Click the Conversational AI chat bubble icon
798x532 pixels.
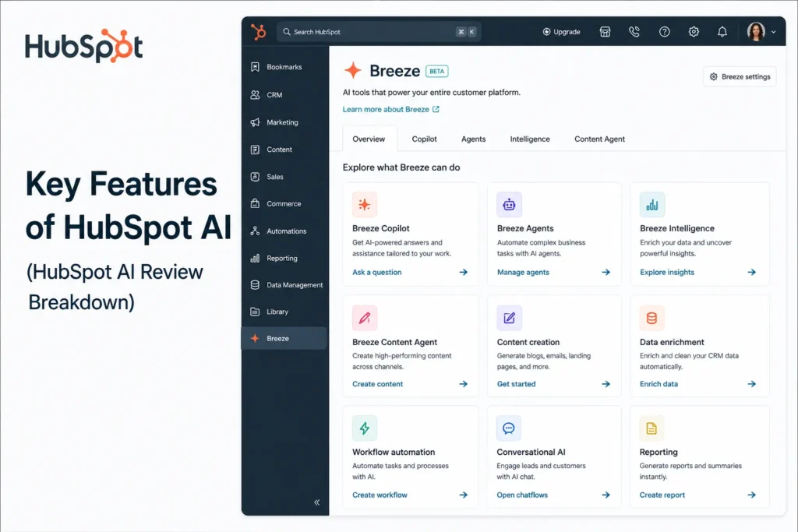click(509, 428)
